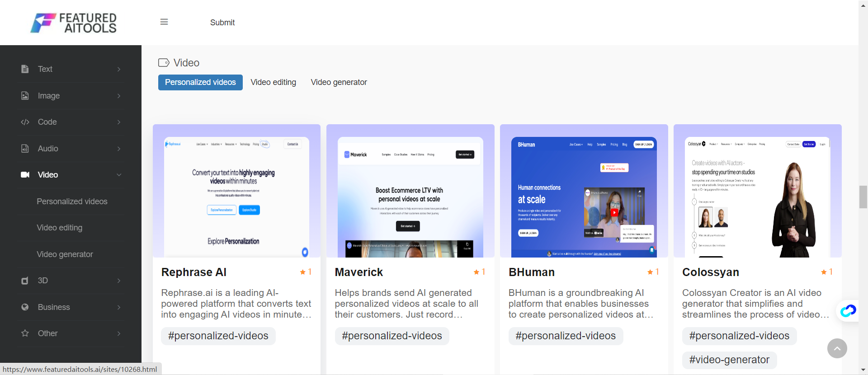Click the Video section heading text
The image size is (868, 375).
tap(186, 63)
